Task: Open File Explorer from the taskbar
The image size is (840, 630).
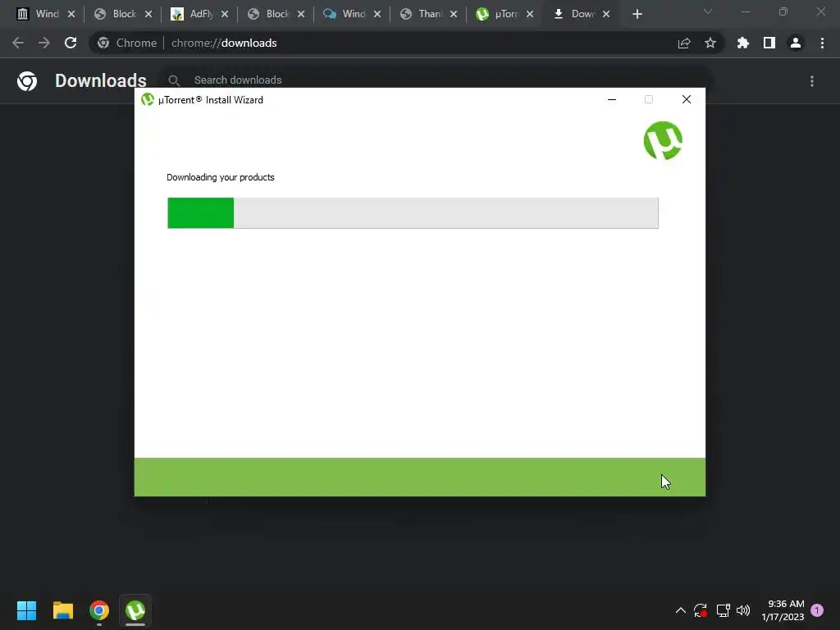Action: coord(62,610)
